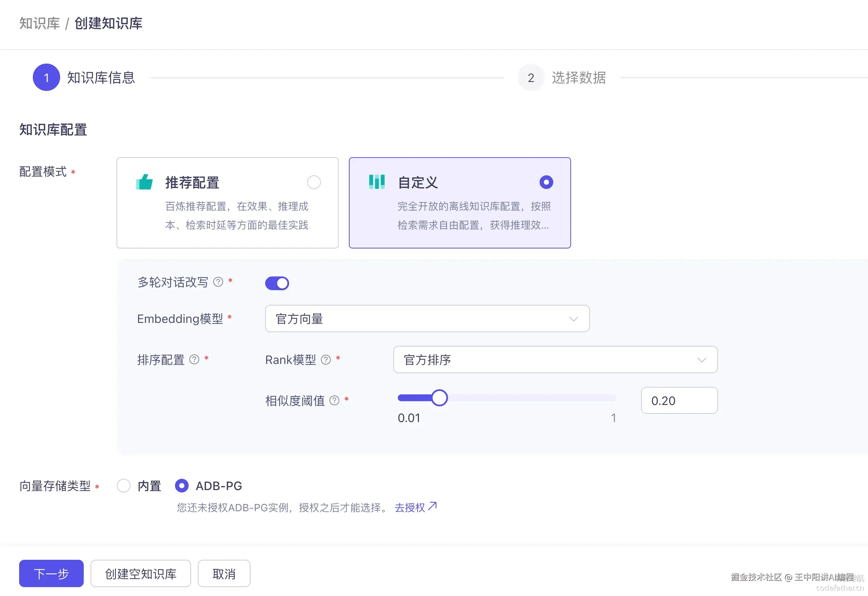Click the custom configuration bars icon

tap(377, 182)
